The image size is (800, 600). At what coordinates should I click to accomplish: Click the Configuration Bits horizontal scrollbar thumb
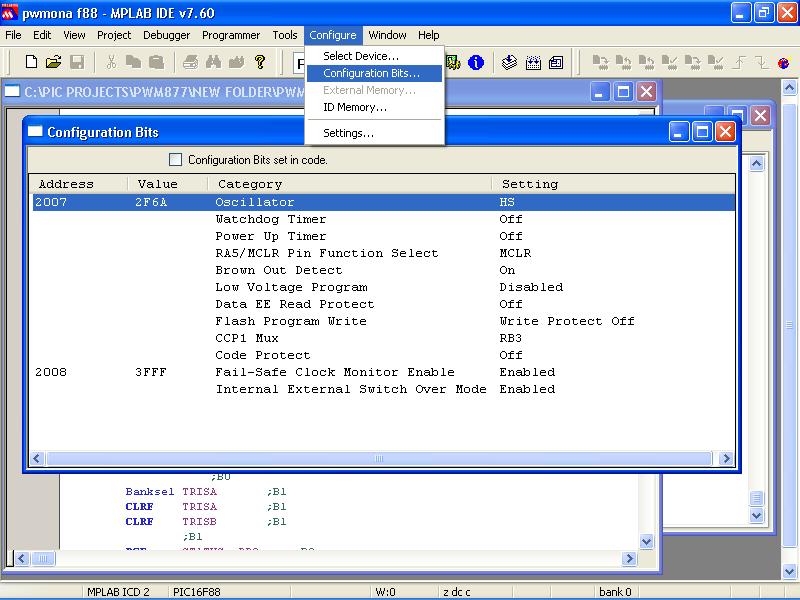tap(379, 458)
